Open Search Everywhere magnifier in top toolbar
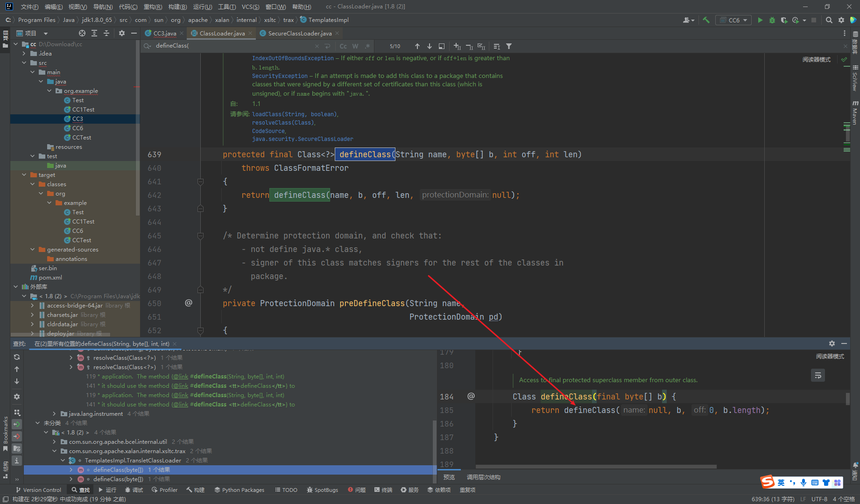The image size is (860, 504). [829, 20]
